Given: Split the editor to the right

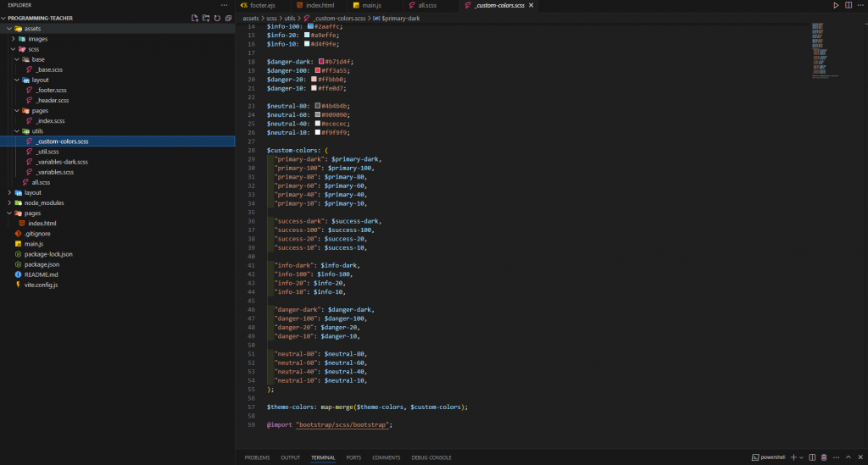Looking at the screenshot, I should (x=847, y=6).
